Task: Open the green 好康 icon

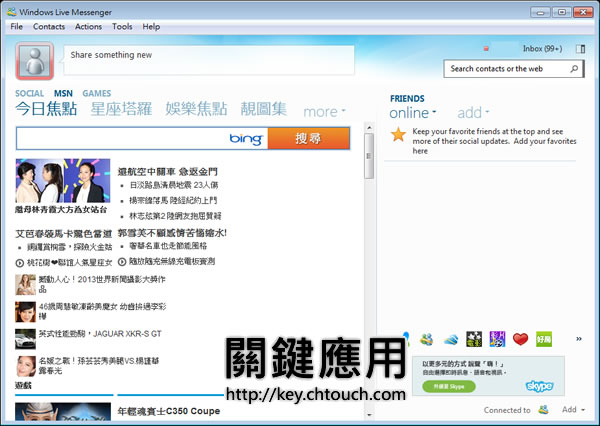Action: [544, 339]
